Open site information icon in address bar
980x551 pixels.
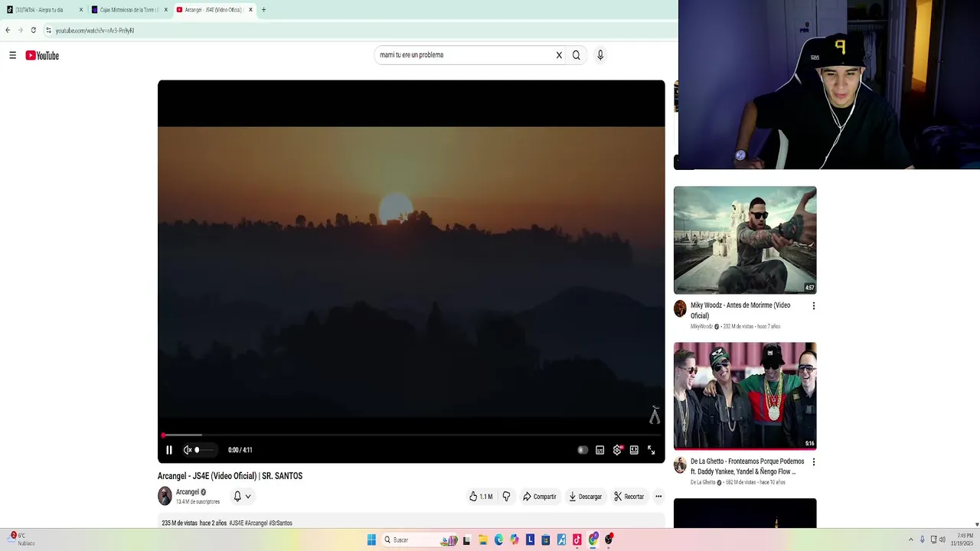48,31
